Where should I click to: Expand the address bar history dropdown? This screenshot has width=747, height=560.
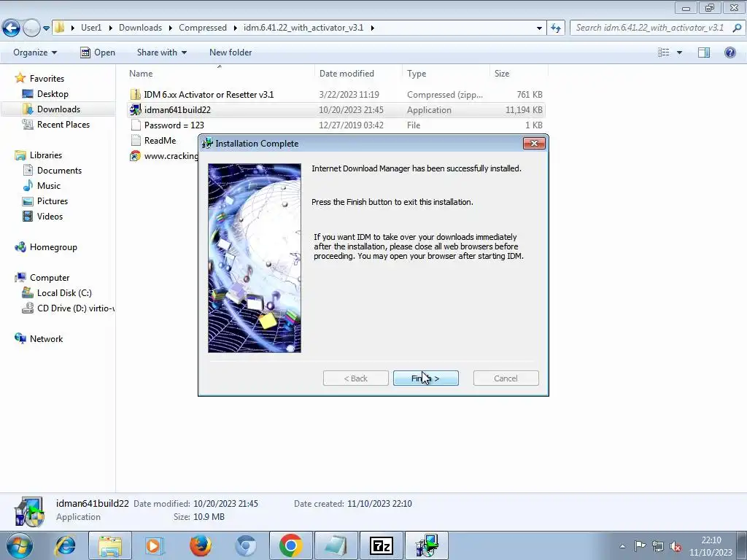[x=539, y=28]
